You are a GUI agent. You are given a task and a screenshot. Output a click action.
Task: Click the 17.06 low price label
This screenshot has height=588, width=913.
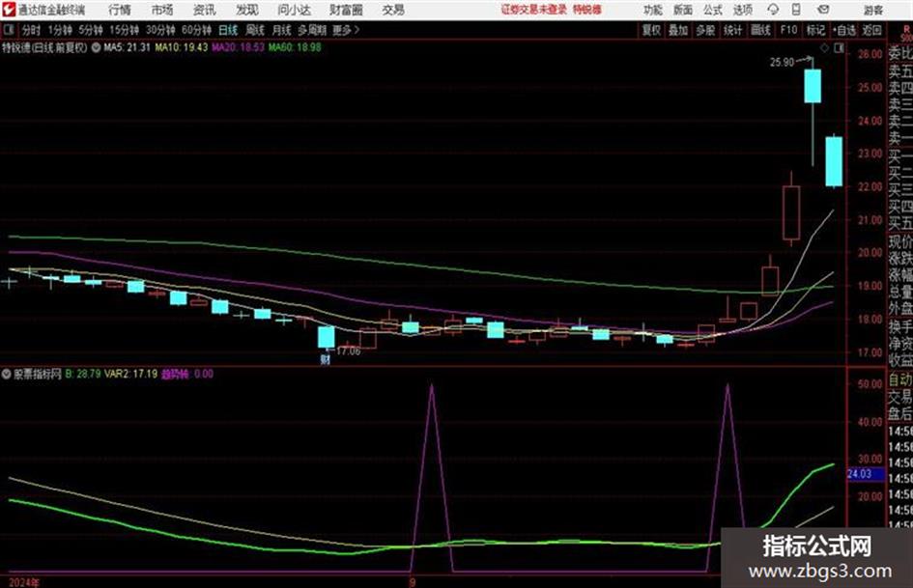pos(348,351)
